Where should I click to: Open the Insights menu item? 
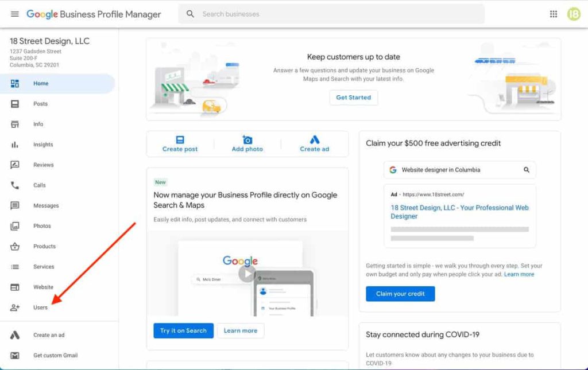(57, 145)
